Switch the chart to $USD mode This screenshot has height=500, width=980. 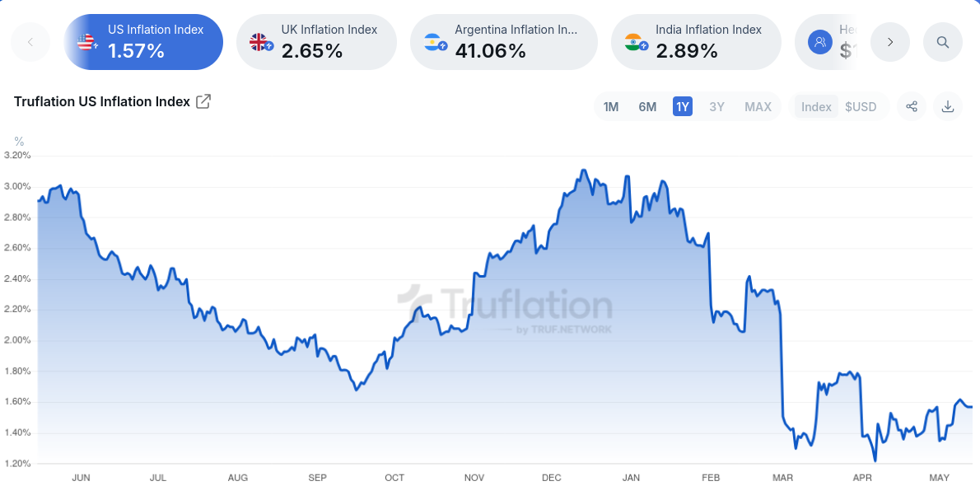861,107
